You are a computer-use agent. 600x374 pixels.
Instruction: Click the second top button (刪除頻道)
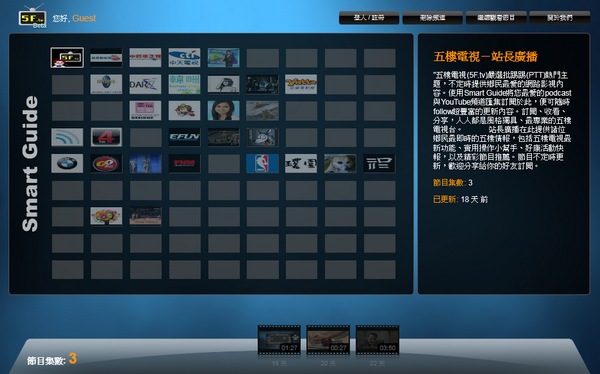432,18
